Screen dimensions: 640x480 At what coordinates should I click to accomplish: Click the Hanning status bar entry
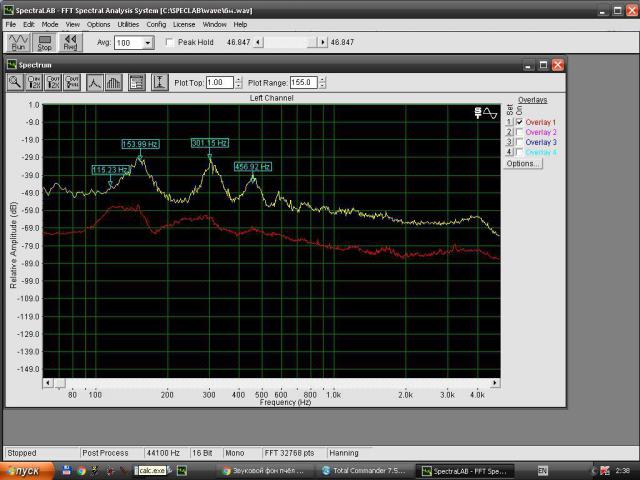[349, 453]
